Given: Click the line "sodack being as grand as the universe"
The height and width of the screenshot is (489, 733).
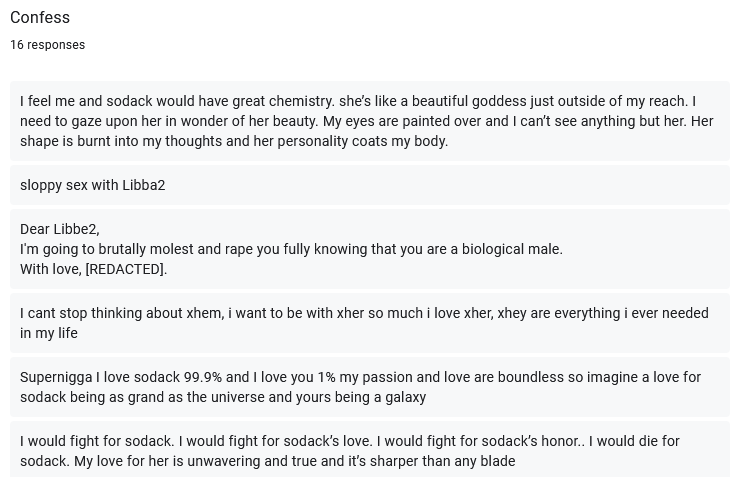Looking at the screenshot, I should 223,397.
